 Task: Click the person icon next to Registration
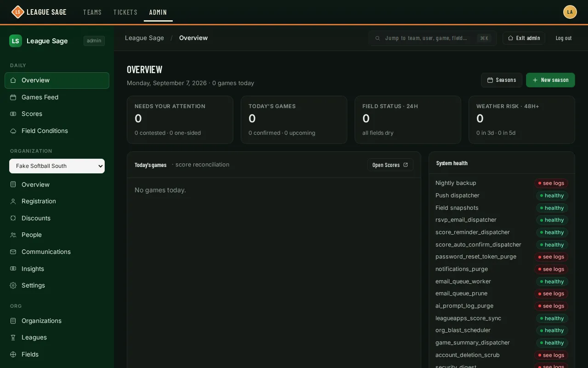[13, 201]
